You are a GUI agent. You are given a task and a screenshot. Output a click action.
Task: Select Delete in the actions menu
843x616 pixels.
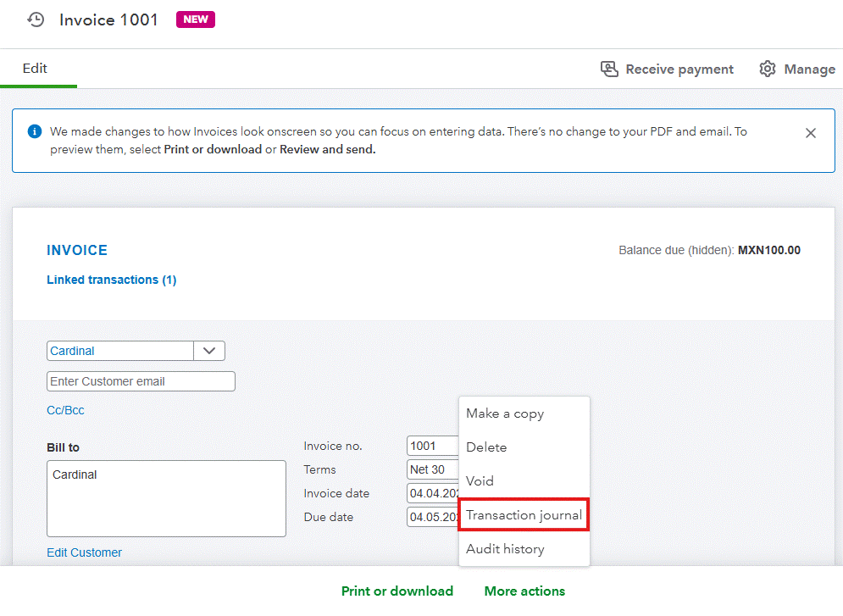pyautogui.click(x=486, y=447)
